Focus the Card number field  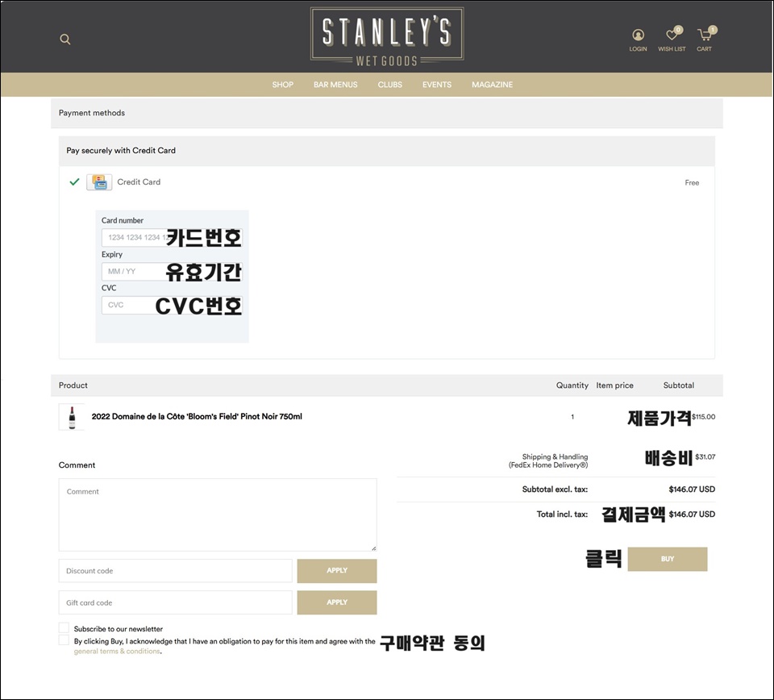tap(172, 237)
